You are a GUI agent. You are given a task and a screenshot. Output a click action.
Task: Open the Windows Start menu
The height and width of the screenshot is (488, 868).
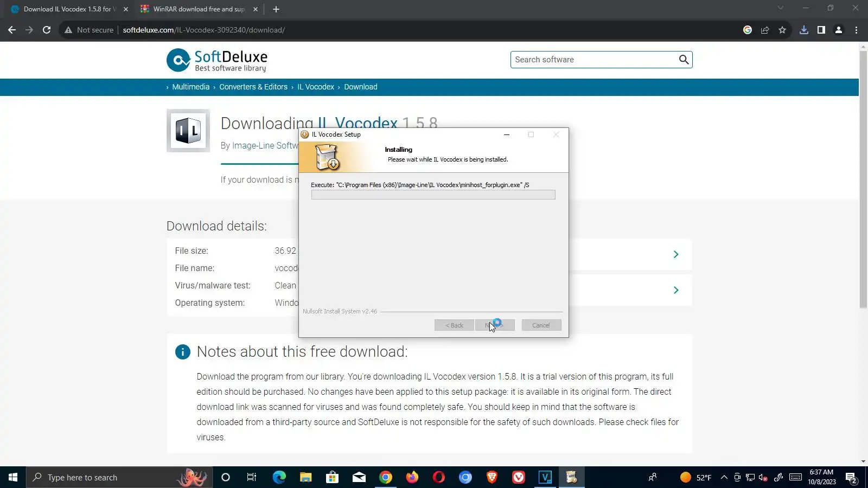13,477
